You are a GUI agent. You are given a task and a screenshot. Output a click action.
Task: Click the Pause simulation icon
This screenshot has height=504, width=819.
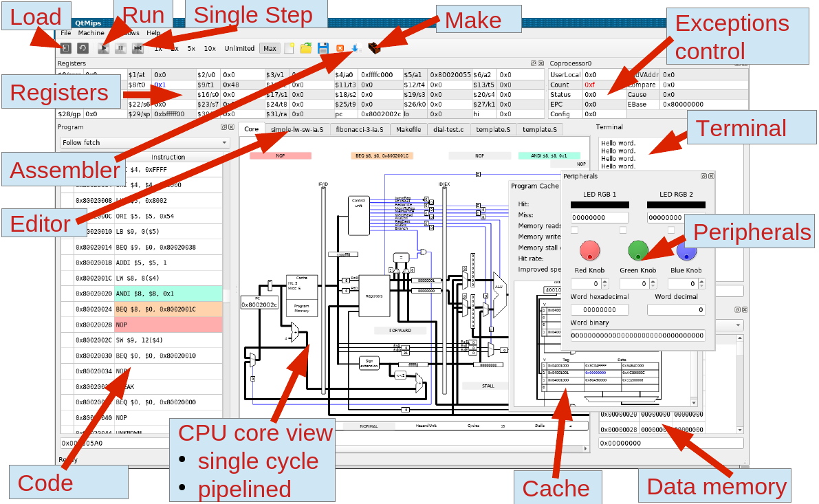[x=120, y=48]
